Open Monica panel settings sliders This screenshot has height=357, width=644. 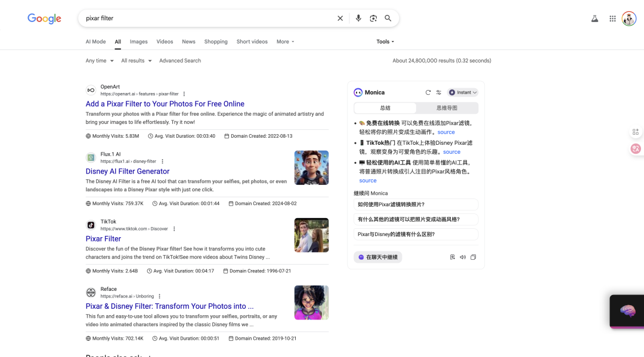coord(439,92)
